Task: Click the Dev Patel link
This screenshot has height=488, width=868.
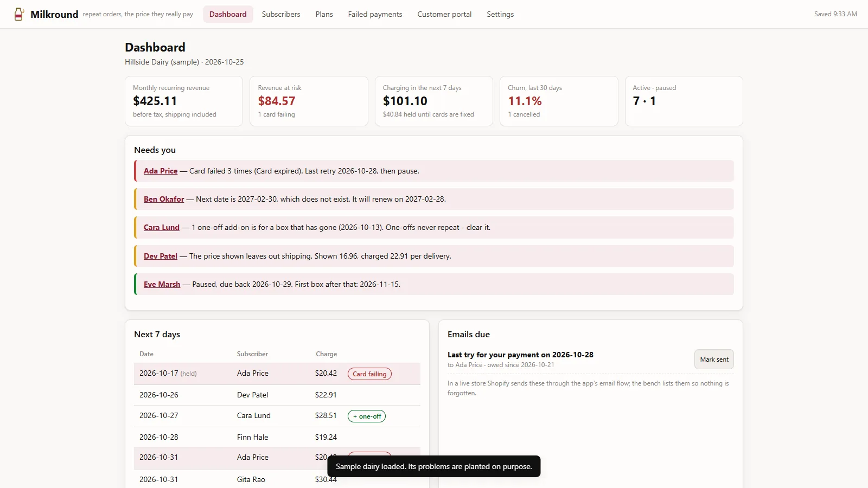Action: (x=161, y=256)
